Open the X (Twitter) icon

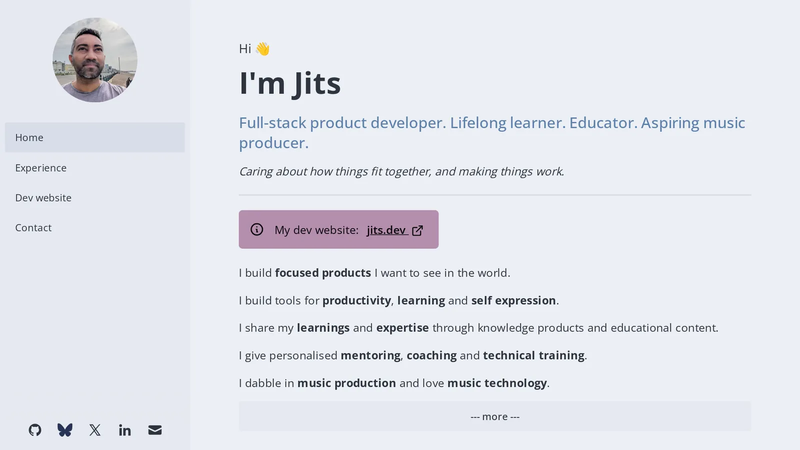(x=95, y=430)
